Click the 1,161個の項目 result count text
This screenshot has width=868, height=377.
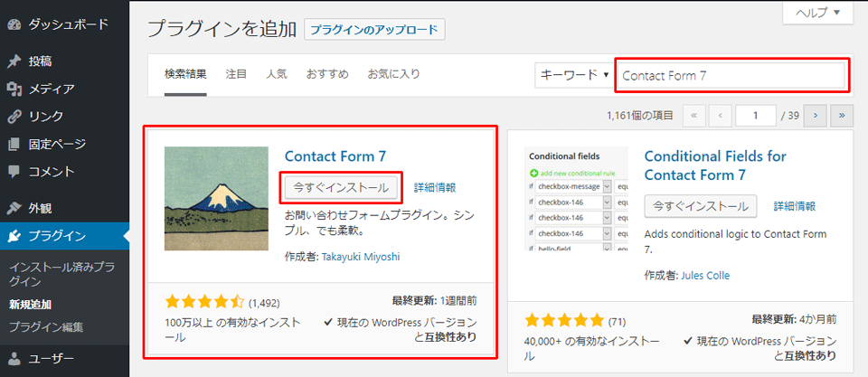click(640, 116)
